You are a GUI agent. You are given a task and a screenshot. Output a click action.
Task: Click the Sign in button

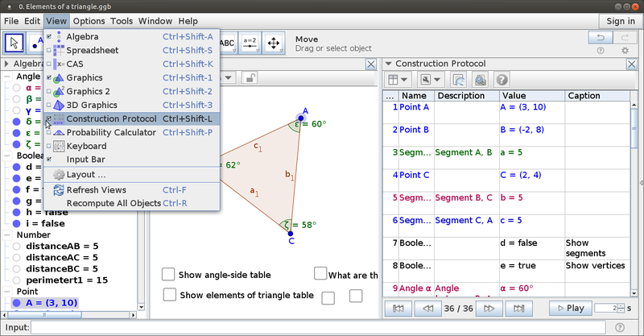tap(620, 21)
